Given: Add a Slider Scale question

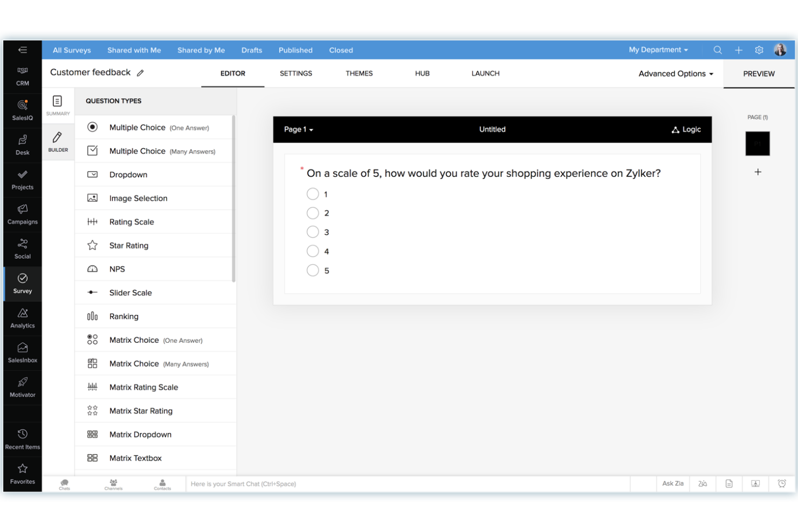Looking at the screenshot, I should coord(130,293).
